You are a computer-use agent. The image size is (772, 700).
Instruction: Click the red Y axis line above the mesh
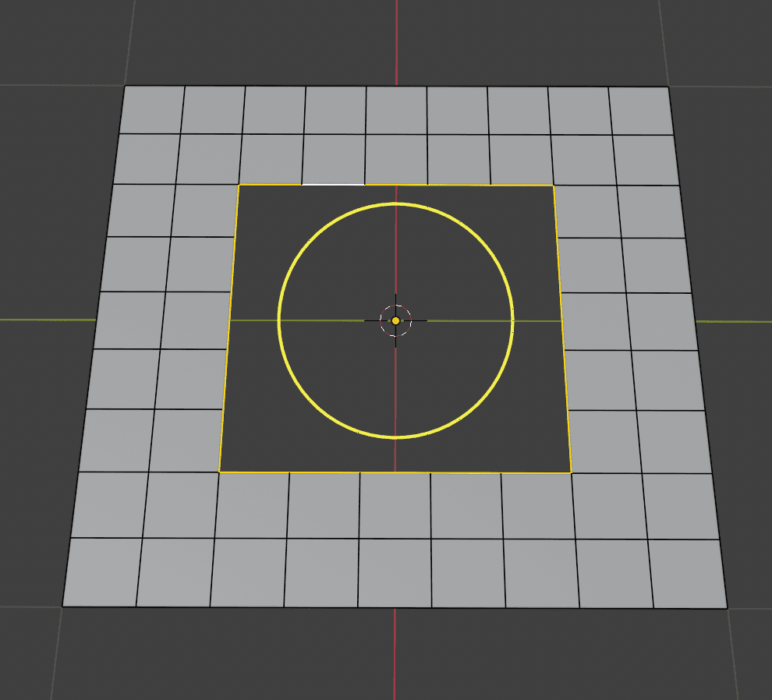point(396,42)
